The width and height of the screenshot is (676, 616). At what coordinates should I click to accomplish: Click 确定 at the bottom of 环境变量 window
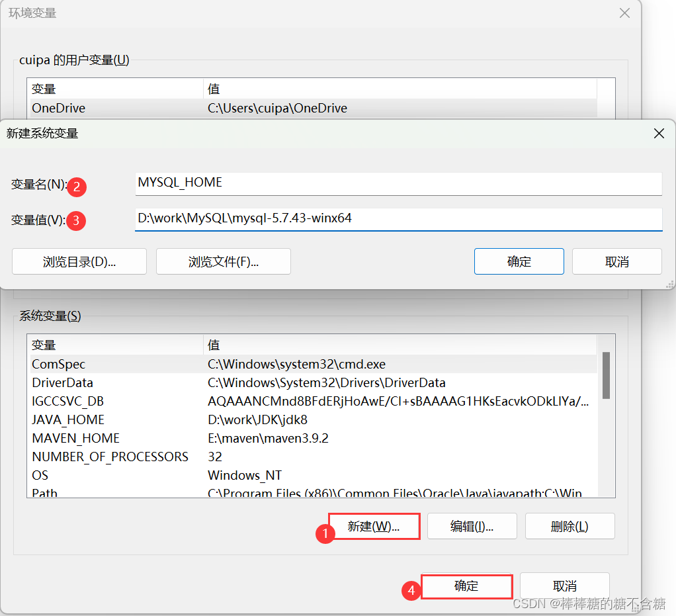tap(466, 586)
